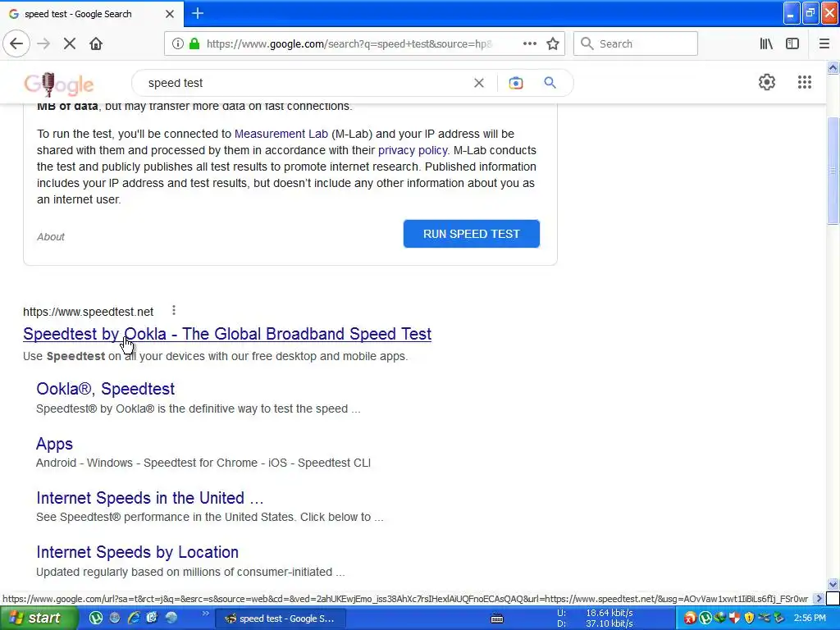Click the vertical scrollbar thumb
This screenshot has width=840, height=630.
click(x=833, y=171)
